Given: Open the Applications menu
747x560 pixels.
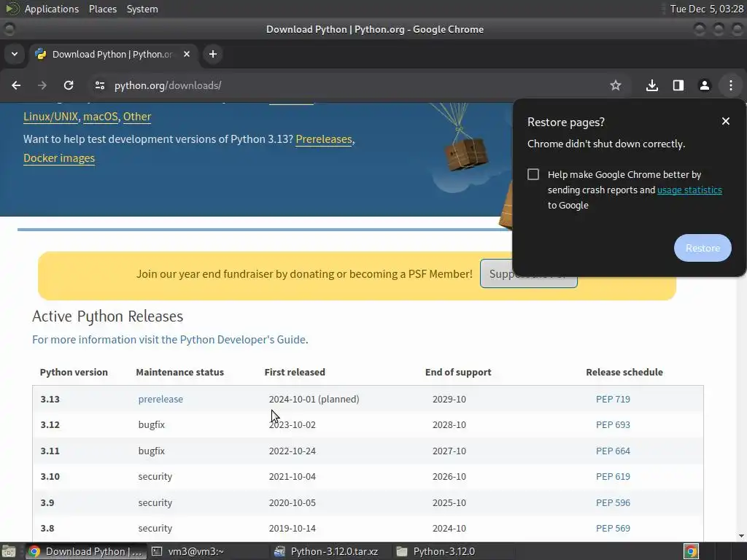Looking at the screenshot, I should [52, 9].
